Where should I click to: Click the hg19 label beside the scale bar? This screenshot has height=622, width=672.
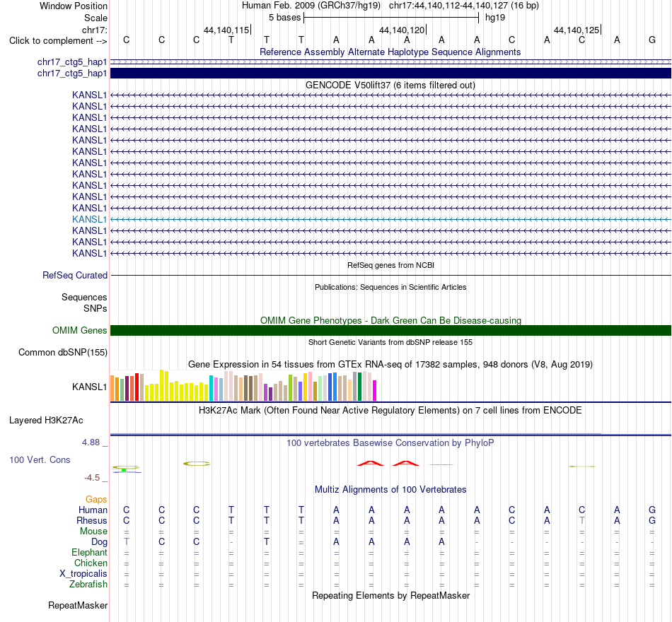[x=495, y=18]
